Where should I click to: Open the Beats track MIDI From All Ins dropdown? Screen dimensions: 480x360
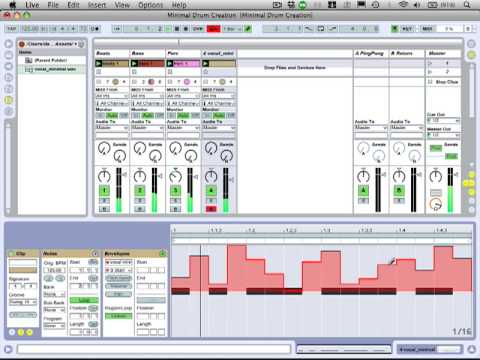pyautogui.click(x=112, y=96)
